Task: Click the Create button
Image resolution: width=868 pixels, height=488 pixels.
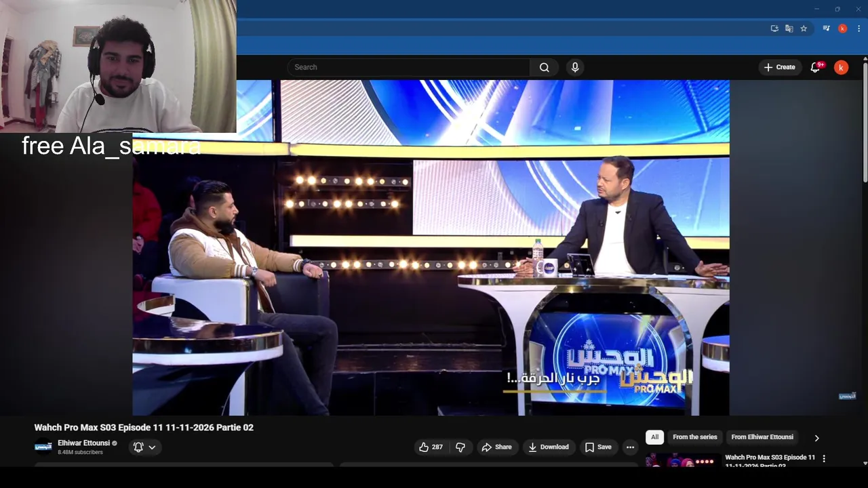Action: coord(779,67)
